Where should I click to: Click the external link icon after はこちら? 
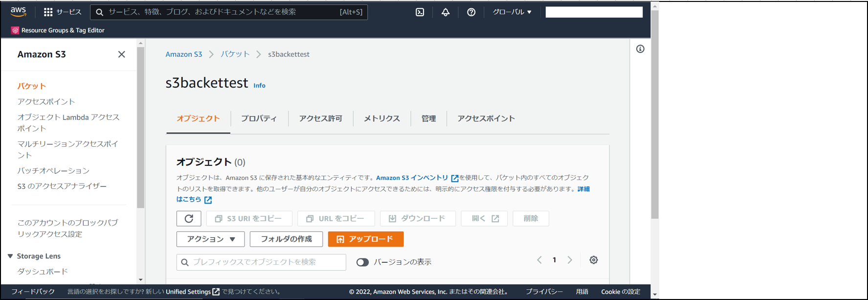click(208, 200)
